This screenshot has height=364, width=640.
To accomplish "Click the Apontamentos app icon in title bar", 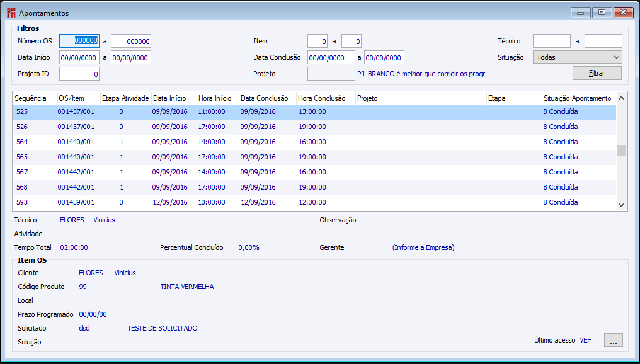I will pyautogui.click(x=11, y=13).
